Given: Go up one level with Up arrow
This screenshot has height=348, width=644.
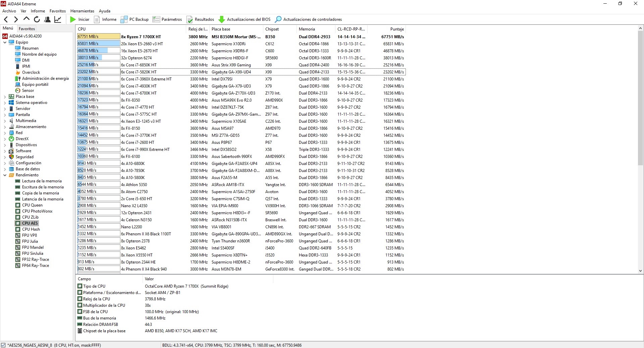Looking at the screenshot, I should 26,19.
